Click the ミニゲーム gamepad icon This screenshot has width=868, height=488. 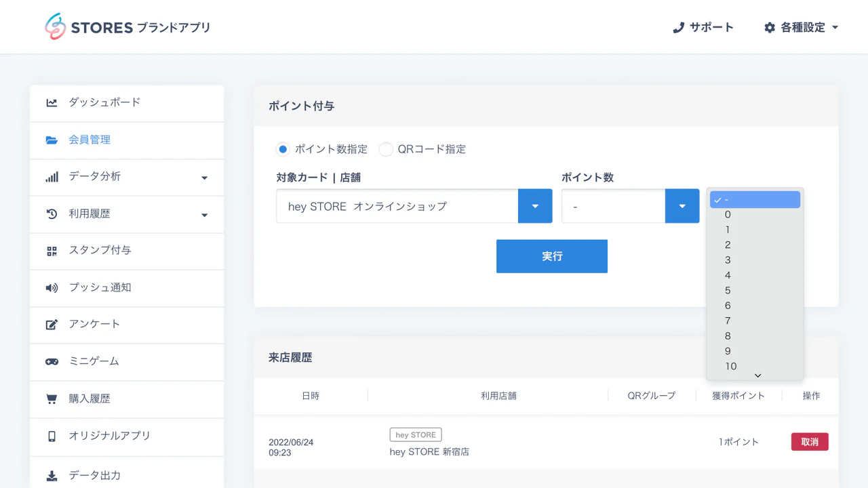point(52,362)
